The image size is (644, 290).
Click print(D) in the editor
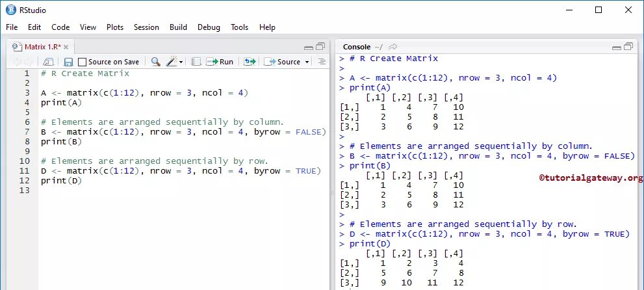click(61, 181)
